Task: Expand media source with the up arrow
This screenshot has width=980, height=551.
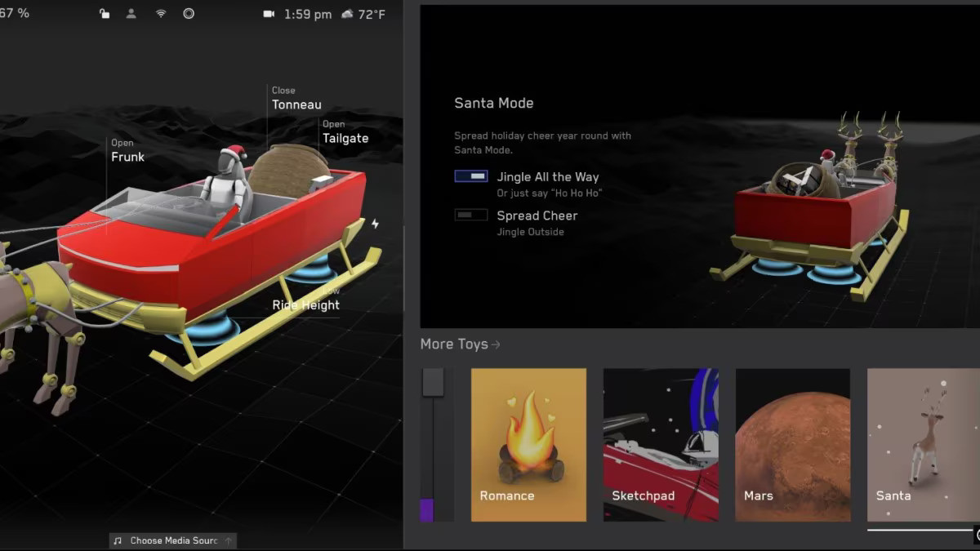Action: pyautogui.click(x=229, y=540)
